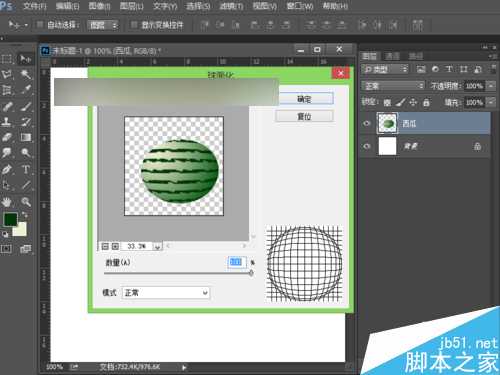Screen dimensions: 500x375
Task: Expand the layer filter 类型 dropdown
Action: (385, 69)
